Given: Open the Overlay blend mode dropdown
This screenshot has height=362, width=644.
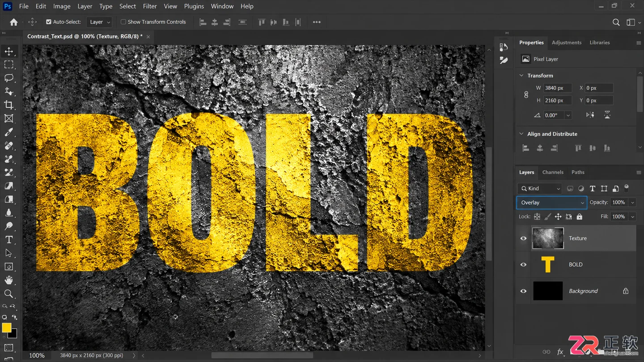Looking at the screenshot, I should click(x=551, y=202).
